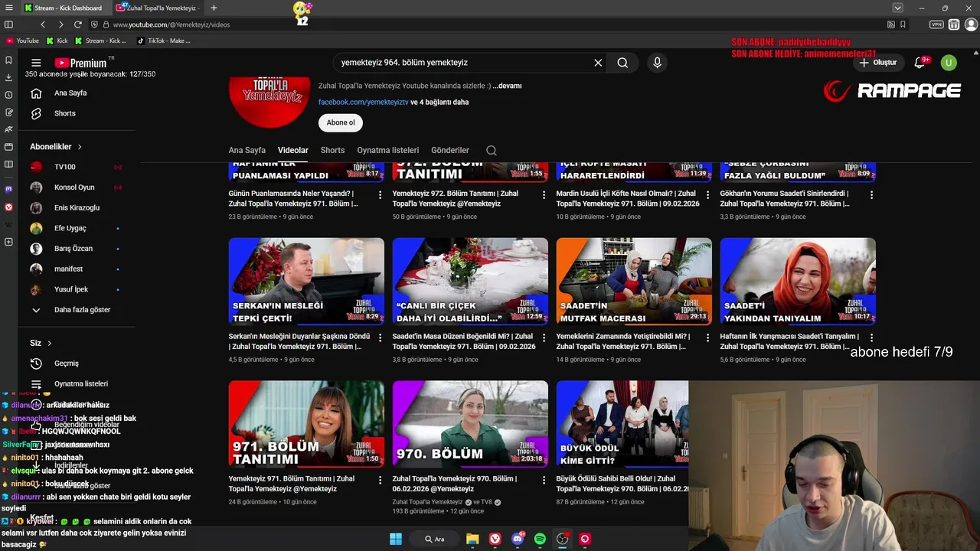Image resolution: width=980 pixels, height=551 pixels.
Task: Open the Mastodon side panel icon
Action: point(8,189)
